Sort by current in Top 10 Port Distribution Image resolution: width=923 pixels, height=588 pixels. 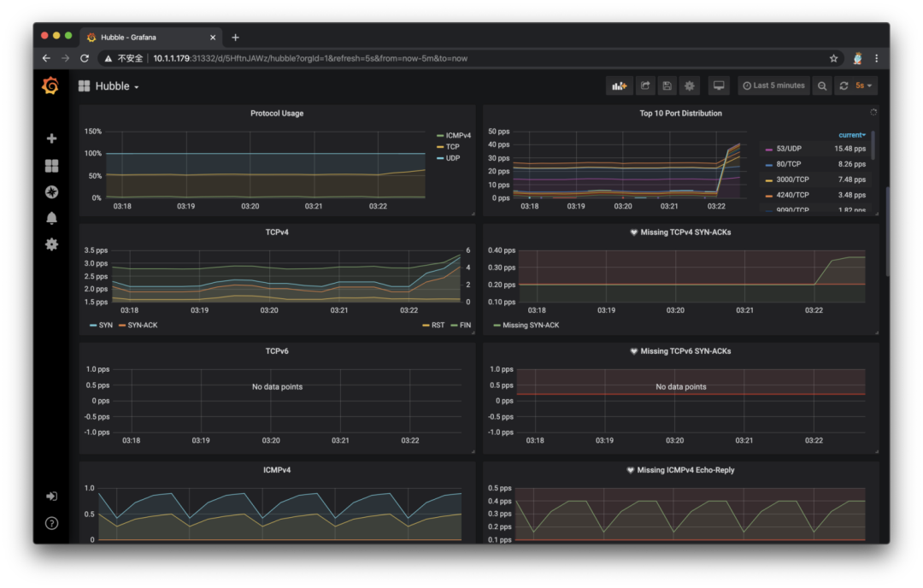point(851,134)
